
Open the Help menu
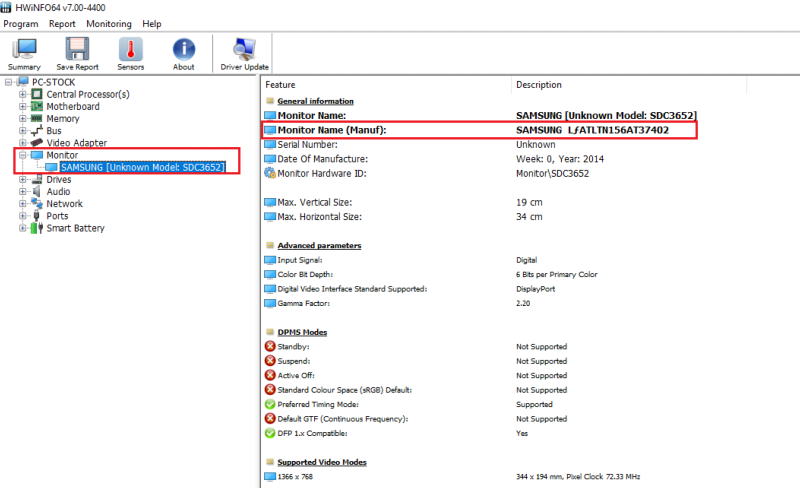point(152,23)
